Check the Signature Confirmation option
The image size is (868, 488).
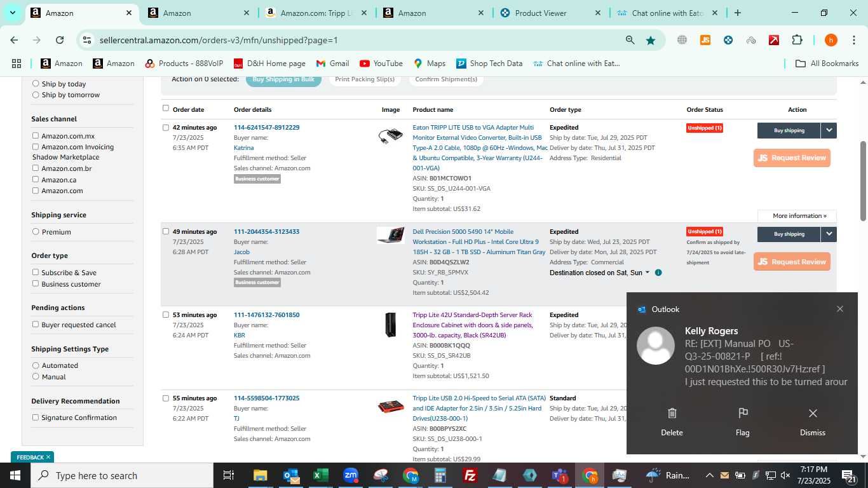[36, 417]
